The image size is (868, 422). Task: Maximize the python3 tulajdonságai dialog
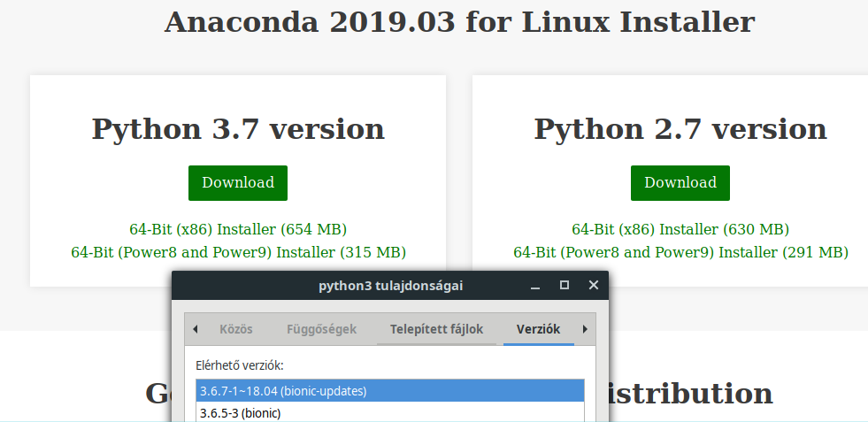tap(565, 286)
